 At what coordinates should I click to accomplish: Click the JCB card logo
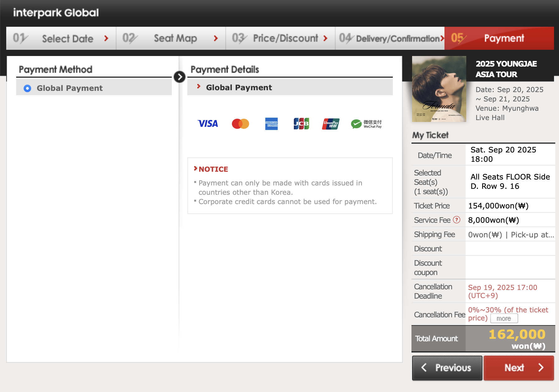[x=301, y=124]
